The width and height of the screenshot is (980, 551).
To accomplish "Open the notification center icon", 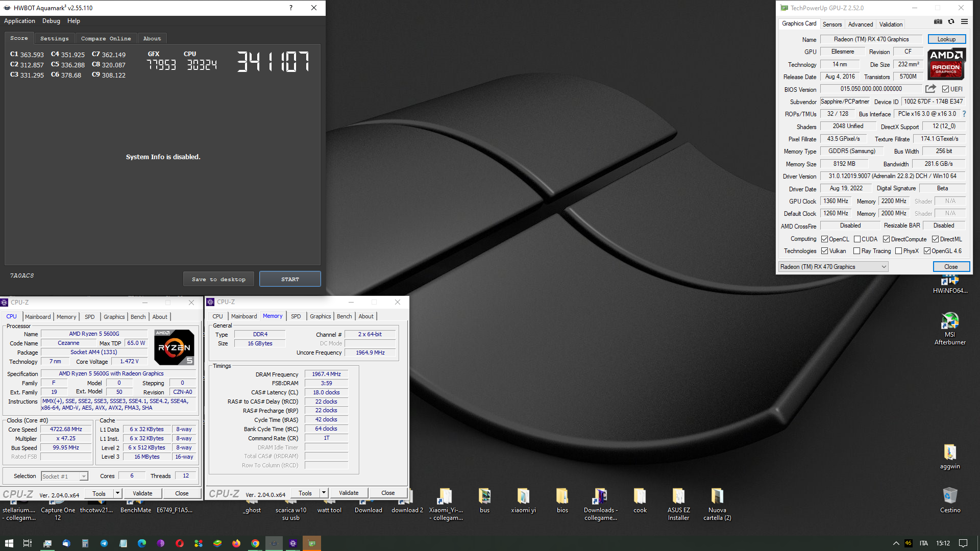I will click(963, 543).
